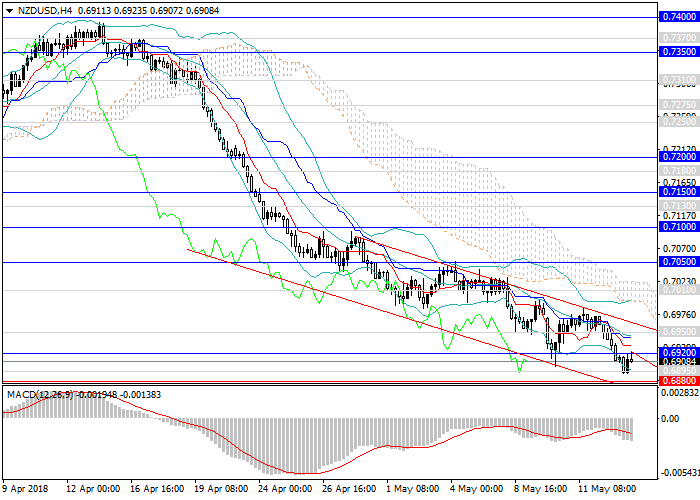Click the 0.70230 price axis tick
700x500 pixels.
677,282
